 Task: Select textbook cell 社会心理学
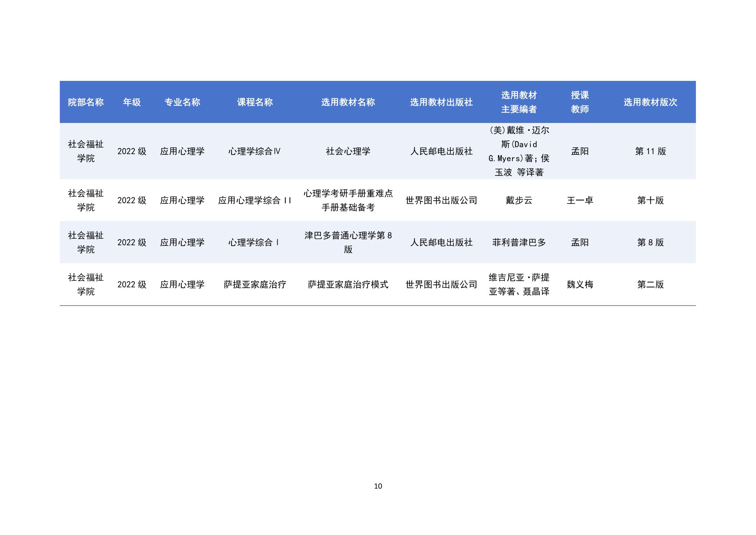coord(348,151)
